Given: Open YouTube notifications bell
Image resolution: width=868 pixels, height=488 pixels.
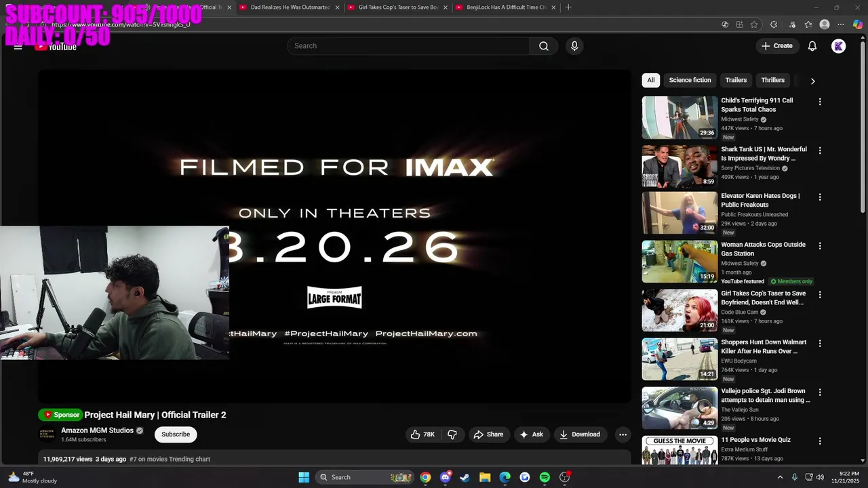Looking at the screenshot, I should point(812,46).
